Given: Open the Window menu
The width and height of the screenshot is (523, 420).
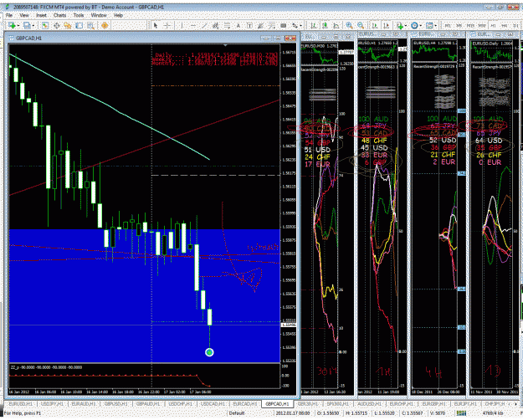Looking at the screenshot, I should click(x=99, y=15).
